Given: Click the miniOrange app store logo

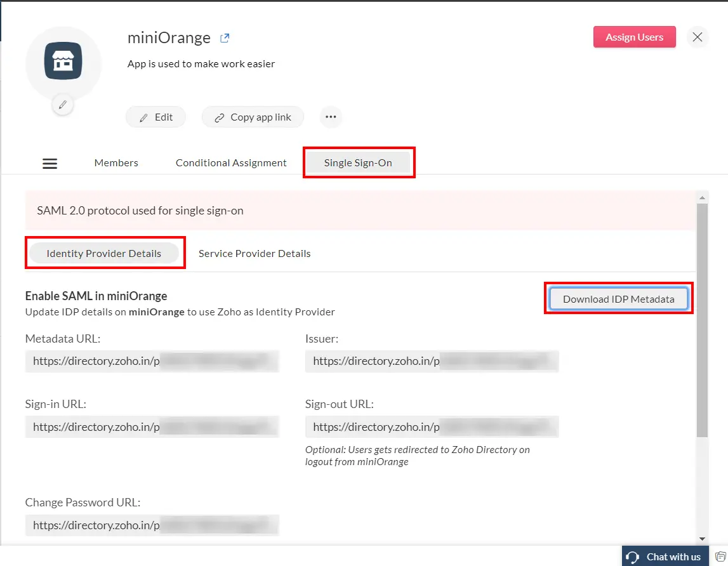Looking at the screenshot, I should click(x=63, y=61).
